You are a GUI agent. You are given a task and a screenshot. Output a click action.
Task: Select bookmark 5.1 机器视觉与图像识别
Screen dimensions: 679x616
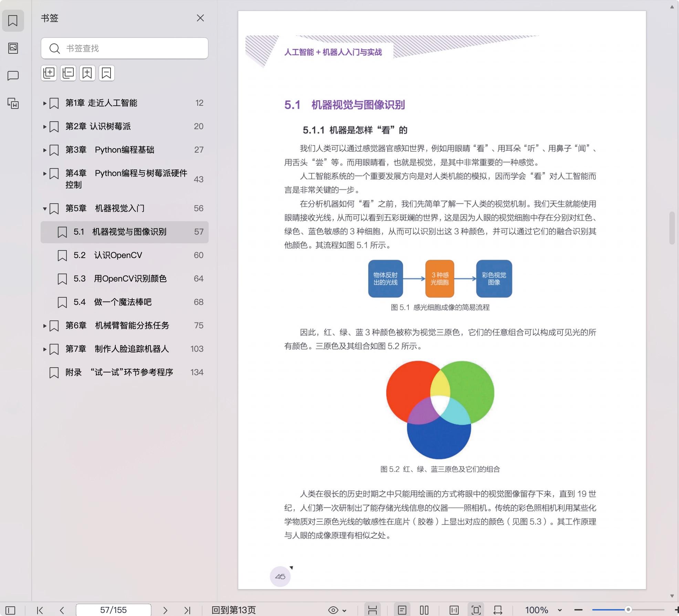point(124,232)
